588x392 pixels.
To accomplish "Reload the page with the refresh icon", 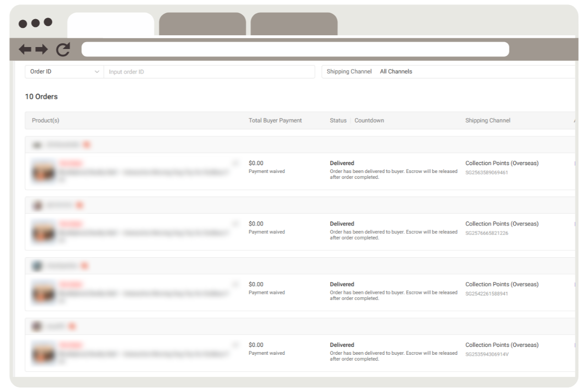I will [63, 49].
